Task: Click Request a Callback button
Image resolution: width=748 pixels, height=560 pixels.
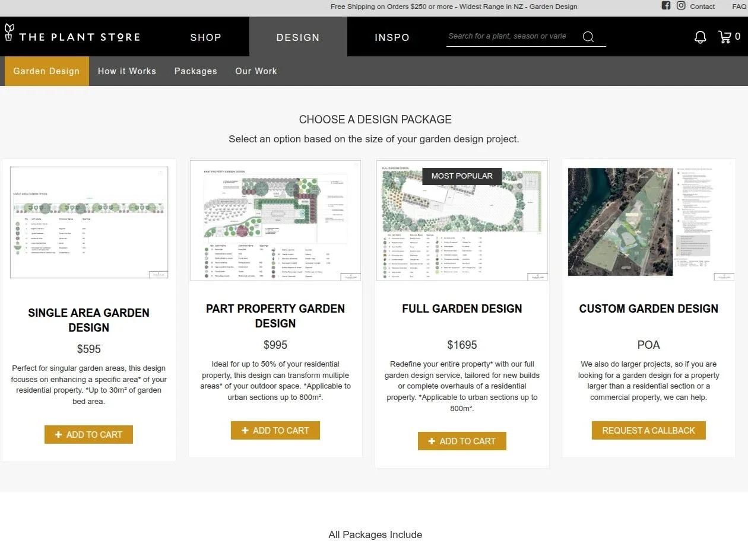Action: point(648,430)
